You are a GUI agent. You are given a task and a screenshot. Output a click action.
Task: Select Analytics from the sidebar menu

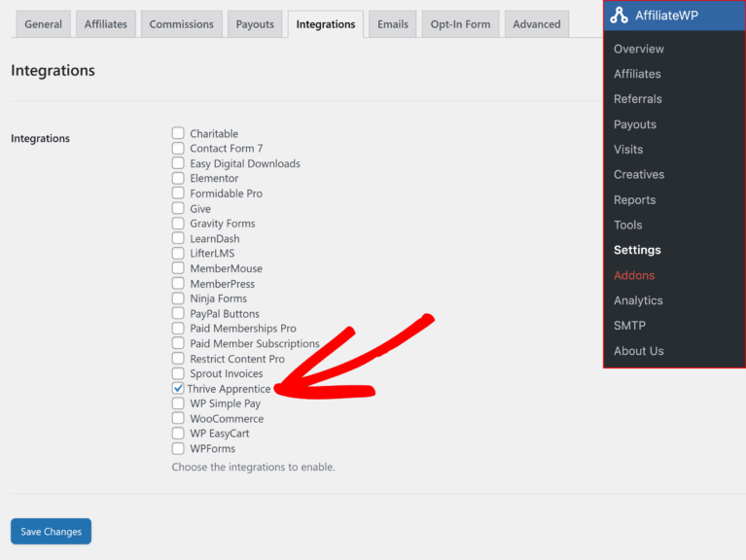tap(638, 300)
